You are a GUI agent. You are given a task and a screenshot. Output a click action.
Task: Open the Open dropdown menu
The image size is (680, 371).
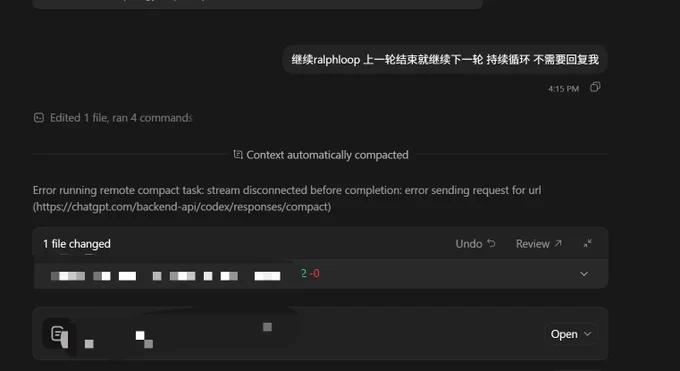point(571,334)
